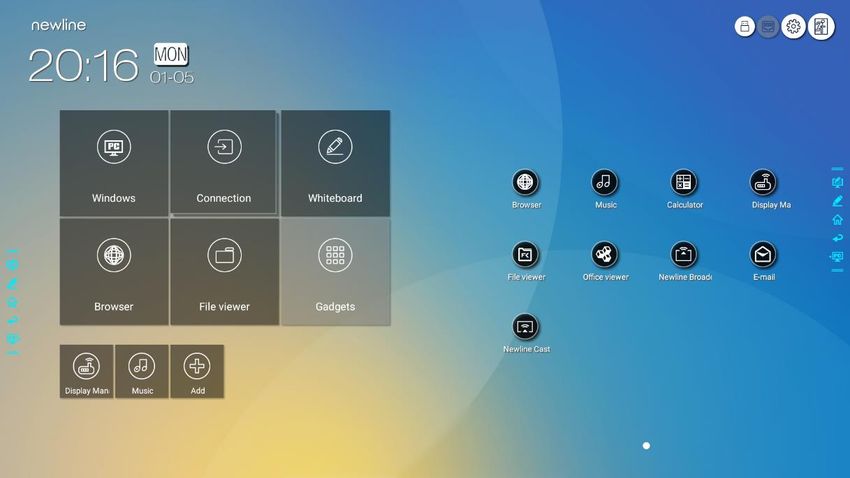Open the Connection sources tile

click(223, 162)
